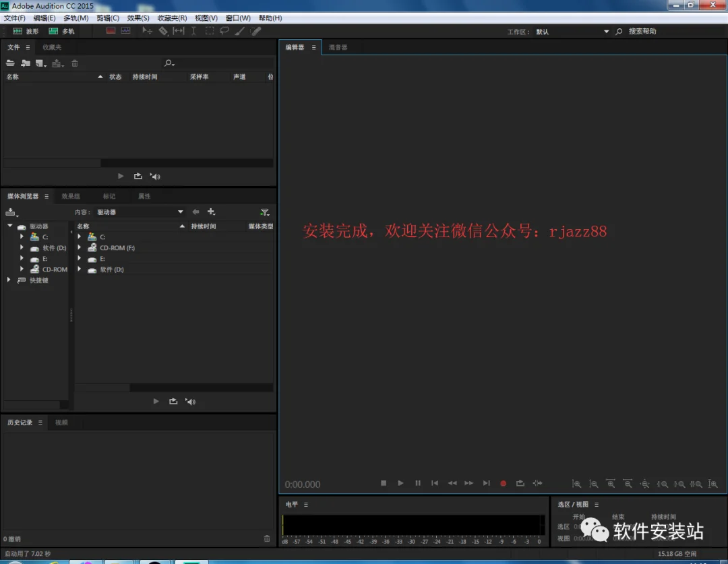728x564 pixels.
Task: Click the media browser filter icon
Action: coord(265,212)
